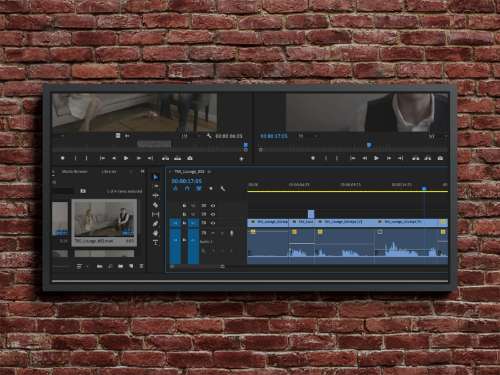
Task: Click Drag Audio Only icon in Source monitor
Action: [x=127, y=136]
